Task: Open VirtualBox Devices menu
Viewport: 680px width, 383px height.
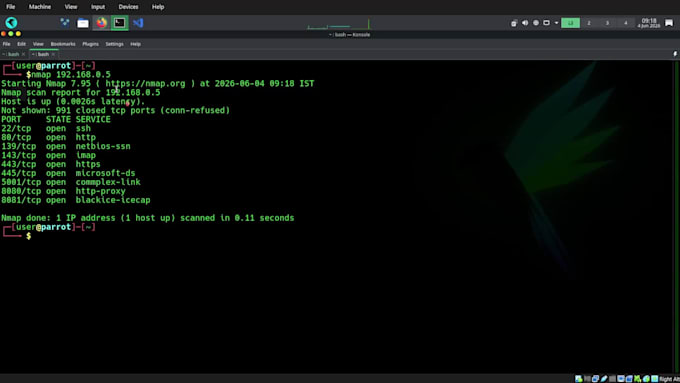Action: (128, 7)
